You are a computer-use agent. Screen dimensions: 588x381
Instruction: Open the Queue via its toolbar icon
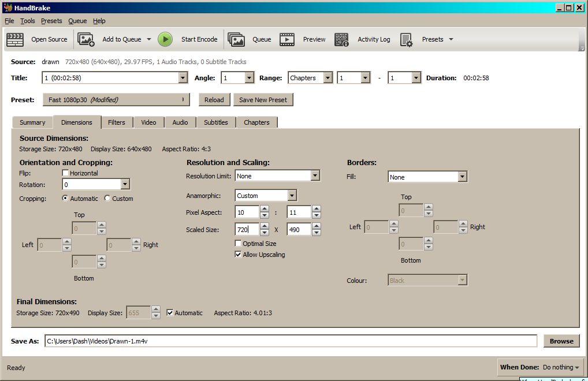pyautogui.click(x=236, y=39)
